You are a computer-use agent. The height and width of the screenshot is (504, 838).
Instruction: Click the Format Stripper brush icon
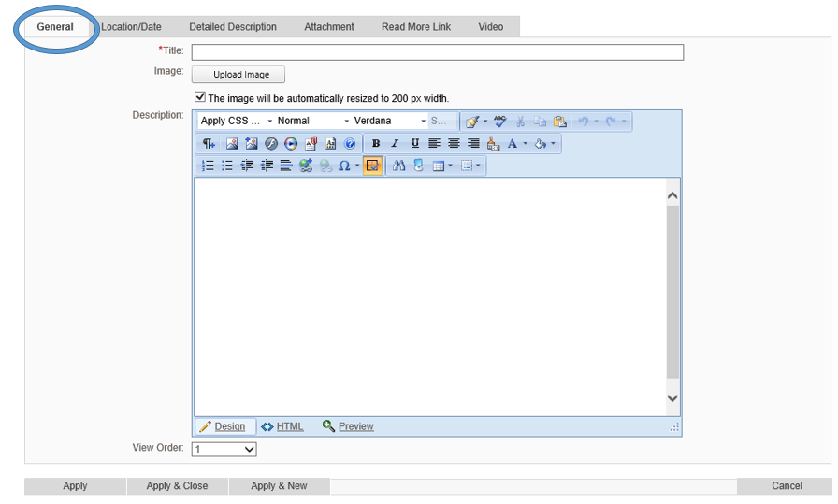tap(493, 143)
